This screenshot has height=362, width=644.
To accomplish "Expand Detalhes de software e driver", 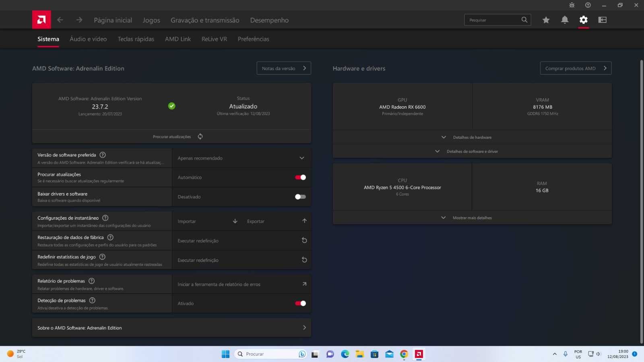I will (x=472, y=151).
